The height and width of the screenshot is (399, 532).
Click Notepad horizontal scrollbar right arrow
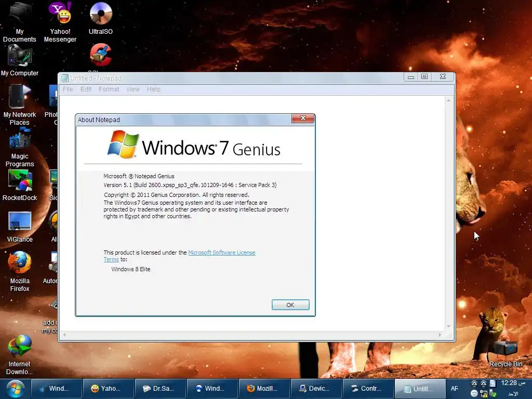(x=440, y=335)
